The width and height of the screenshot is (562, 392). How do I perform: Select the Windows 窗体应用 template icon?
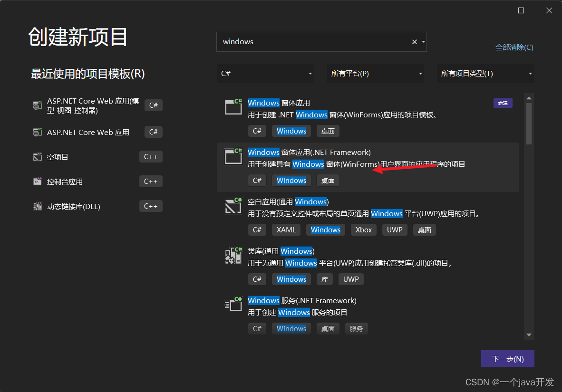pyautogui.click(x=233, y=107)
